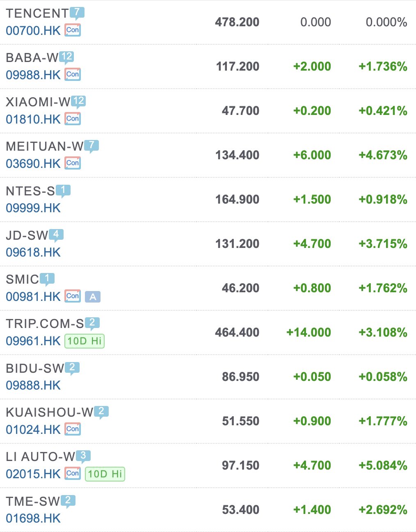Click the Con icon beside 00700.HK

pos(73,30)
